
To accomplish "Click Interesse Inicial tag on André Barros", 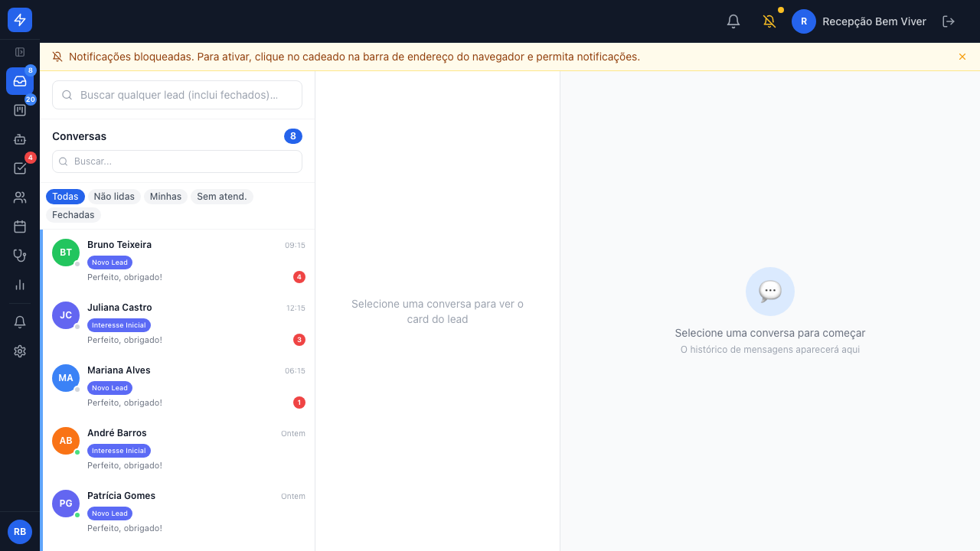I will (119, 451).
